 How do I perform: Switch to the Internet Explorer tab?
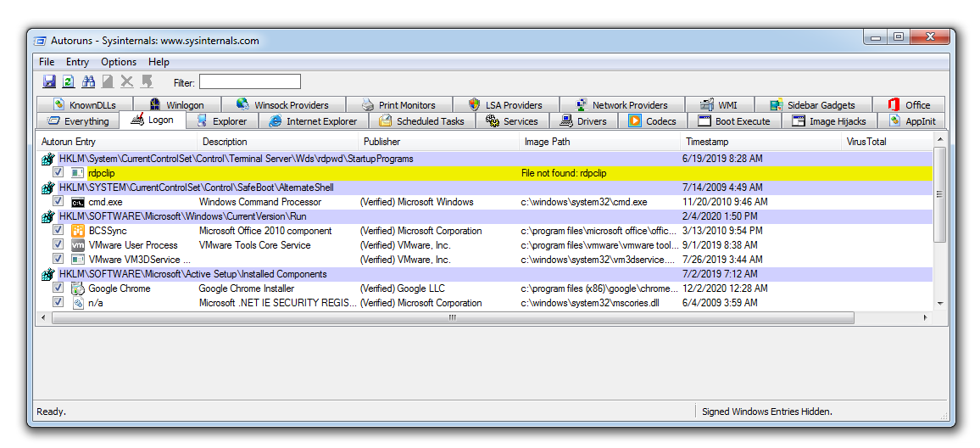[313, 121]
